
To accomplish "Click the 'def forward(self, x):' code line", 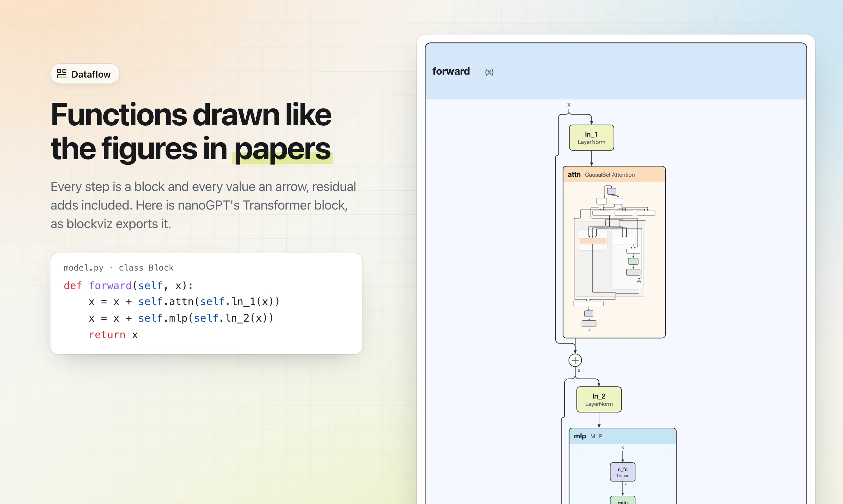I will (x=128, y=285).
